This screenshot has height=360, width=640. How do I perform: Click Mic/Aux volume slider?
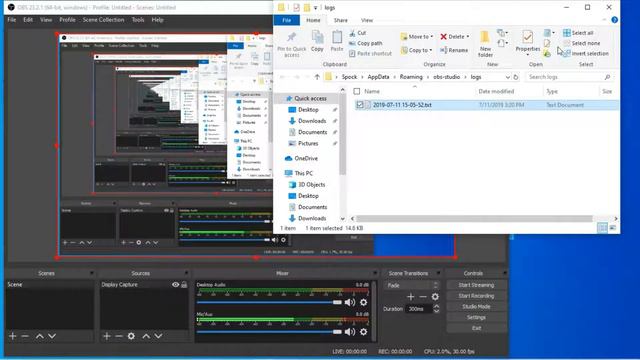tap(269, 332)
